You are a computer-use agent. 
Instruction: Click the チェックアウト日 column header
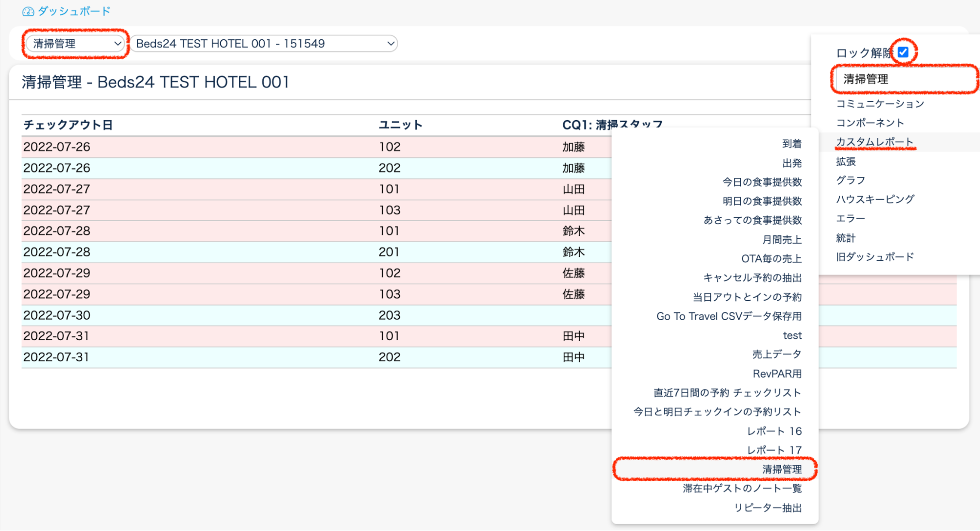(68, 125)
